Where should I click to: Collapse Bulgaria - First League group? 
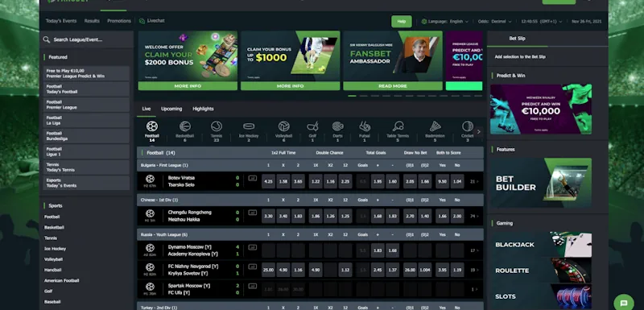click(310, 165)
